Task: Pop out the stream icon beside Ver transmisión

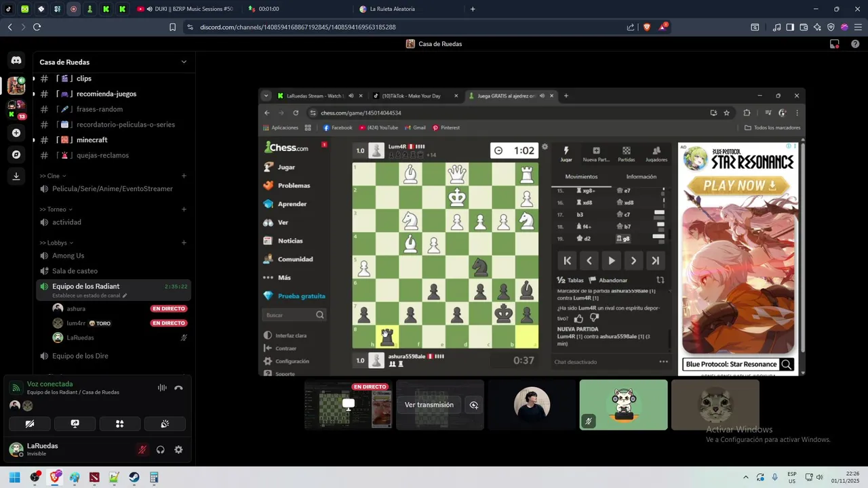Action: [474, 405]
